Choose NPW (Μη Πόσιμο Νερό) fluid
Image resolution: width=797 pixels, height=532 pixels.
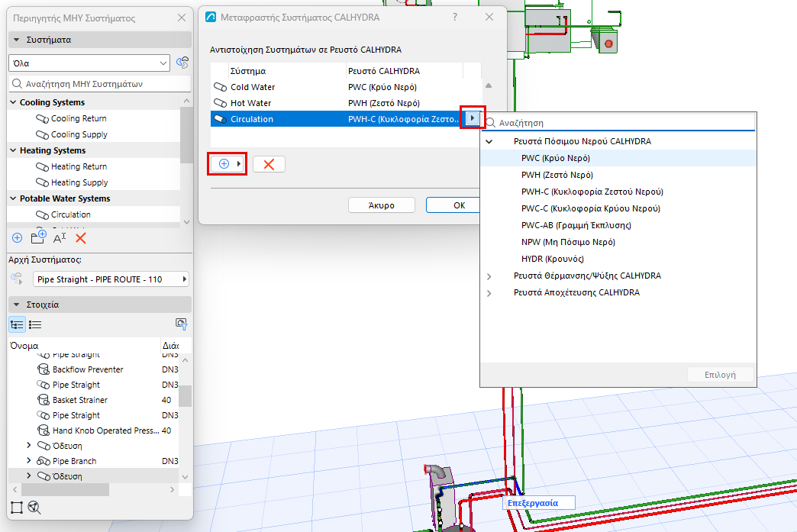click(568, 242)
